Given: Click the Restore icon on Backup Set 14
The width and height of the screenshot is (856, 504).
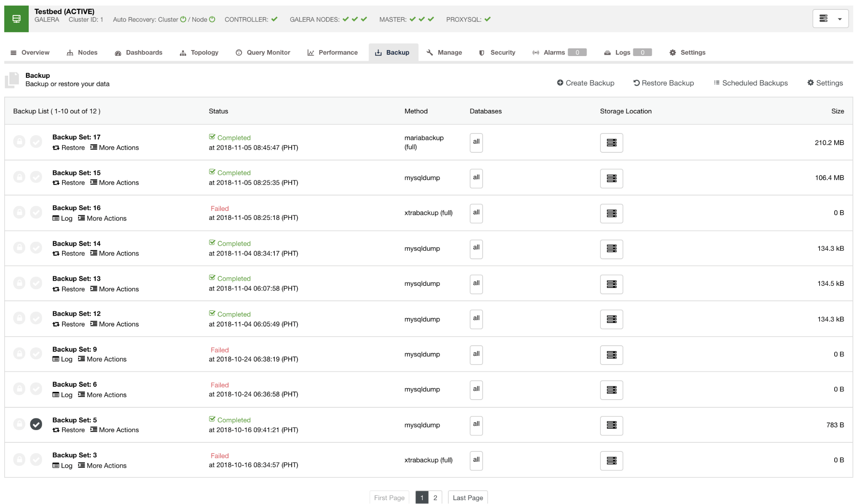Looking at the screenshot, I should coord(56,253).
